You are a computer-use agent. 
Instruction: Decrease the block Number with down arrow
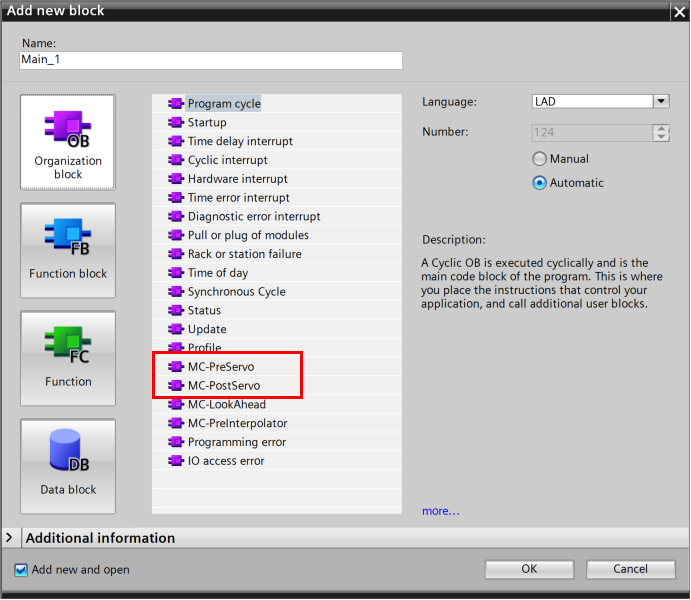point(661,137)
